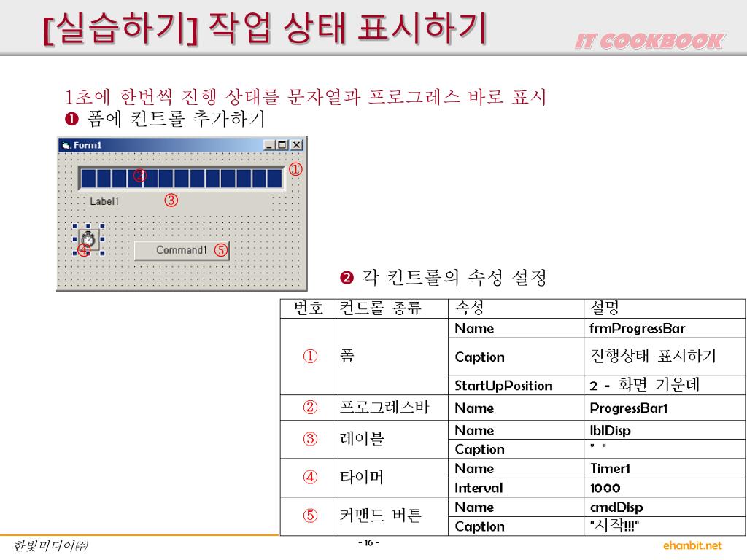Screen dimensions: 747x560
Task: Click the StartUpPosition property cell
Action: (x=516, y=385)
